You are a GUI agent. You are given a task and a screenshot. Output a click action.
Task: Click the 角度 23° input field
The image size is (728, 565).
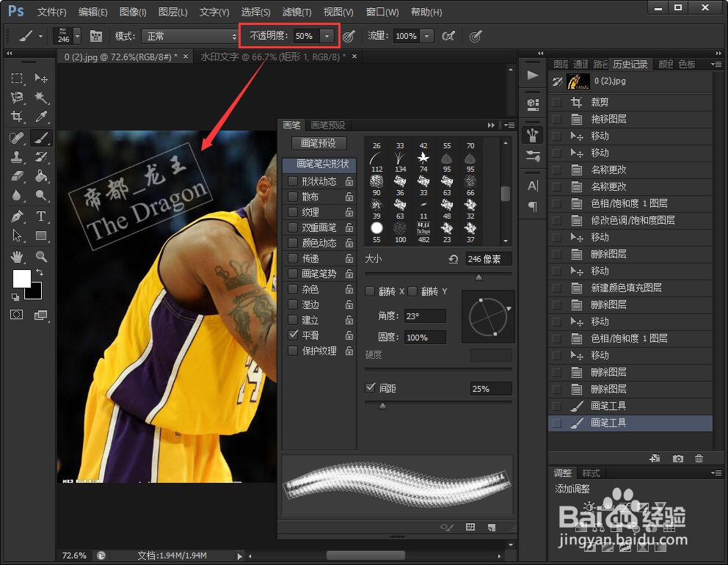425,316
